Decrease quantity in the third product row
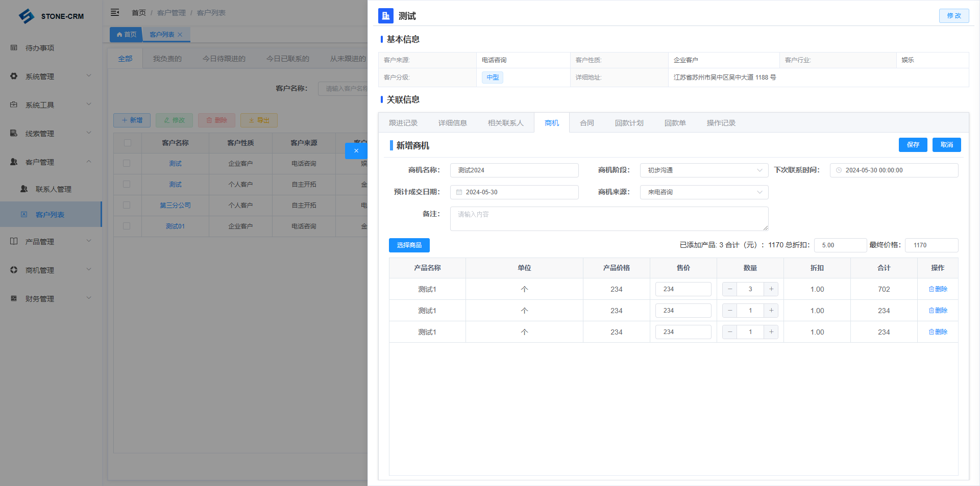This screenshot has width=980, height=486. coord(730,332)
